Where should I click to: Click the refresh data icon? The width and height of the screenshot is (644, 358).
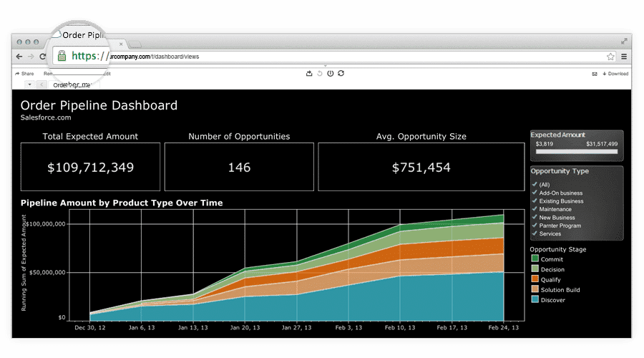[x=341, y=73]
